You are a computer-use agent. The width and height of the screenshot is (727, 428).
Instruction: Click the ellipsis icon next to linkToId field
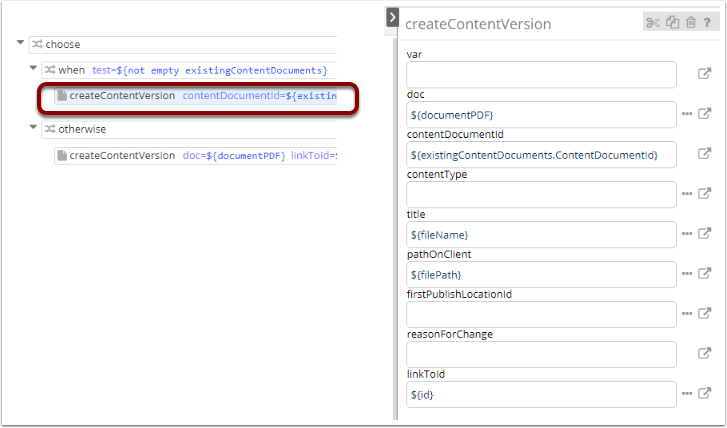[687, 394]
